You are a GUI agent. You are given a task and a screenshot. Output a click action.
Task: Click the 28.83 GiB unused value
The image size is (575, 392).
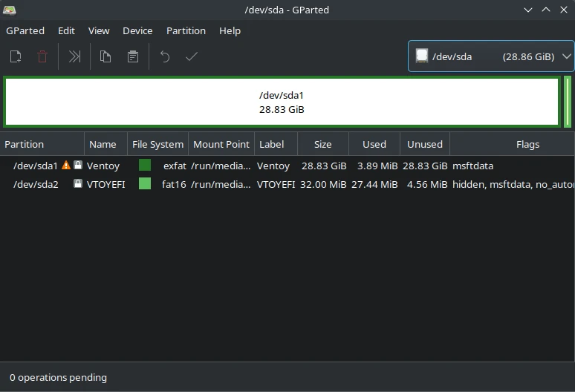click(425, 166)
